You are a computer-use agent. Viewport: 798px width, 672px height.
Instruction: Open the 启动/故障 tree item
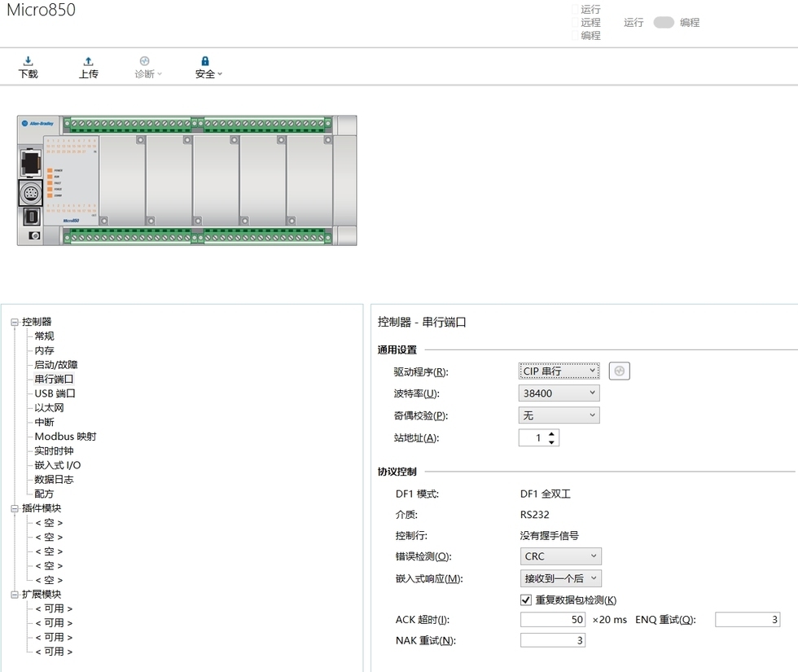(56, 365)
